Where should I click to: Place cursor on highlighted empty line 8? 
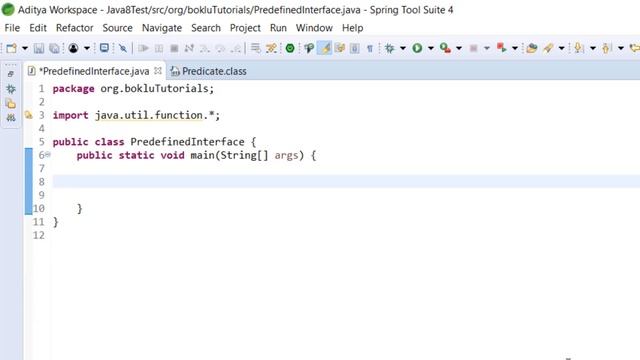(x=346, y=182)
